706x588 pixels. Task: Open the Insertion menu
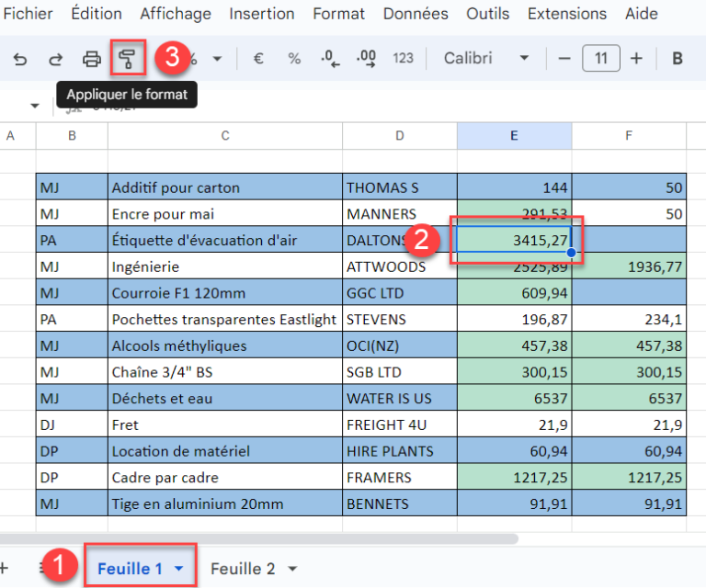point(262,14)
